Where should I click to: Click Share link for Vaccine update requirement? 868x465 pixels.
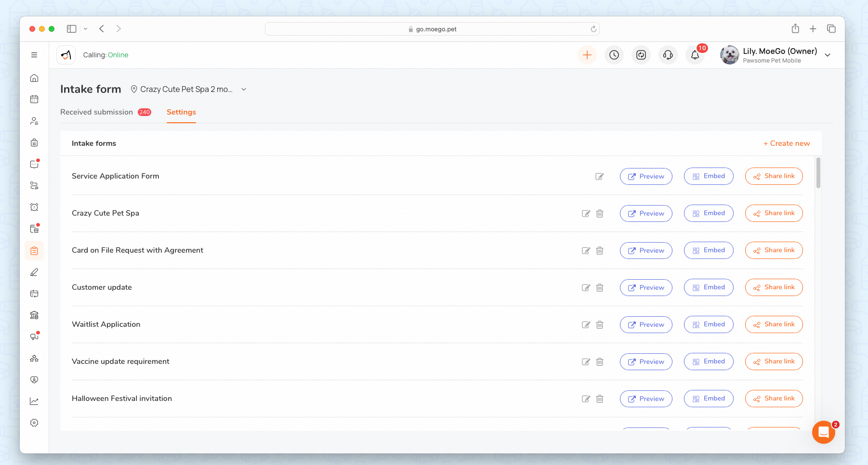point(774,362)
